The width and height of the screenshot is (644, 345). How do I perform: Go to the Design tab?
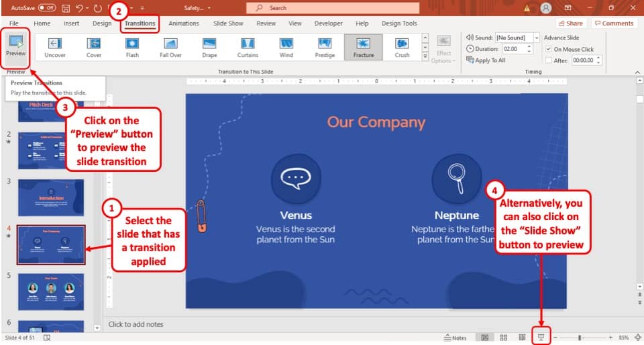pyautogui.click(x=102, y=23)
